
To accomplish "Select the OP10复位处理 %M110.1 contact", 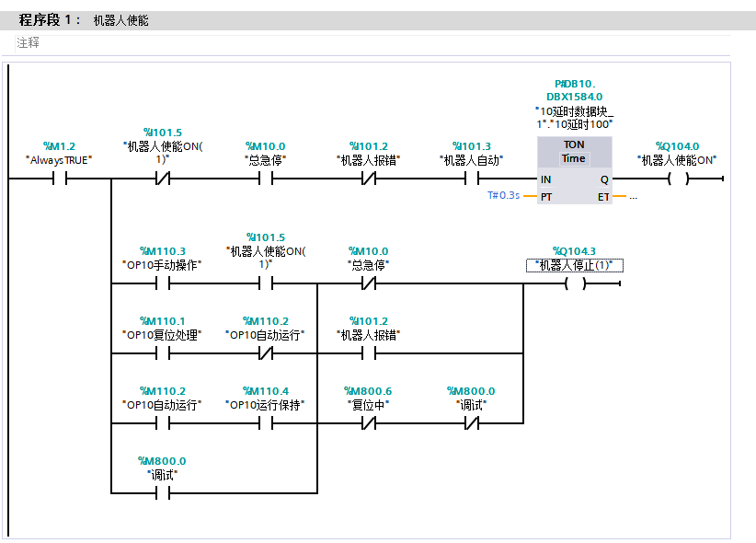I will (163, 353).
